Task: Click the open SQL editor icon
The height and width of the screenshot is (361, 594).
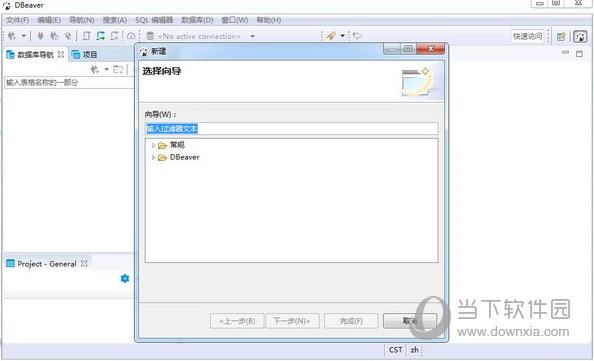Action: (86, 36)
